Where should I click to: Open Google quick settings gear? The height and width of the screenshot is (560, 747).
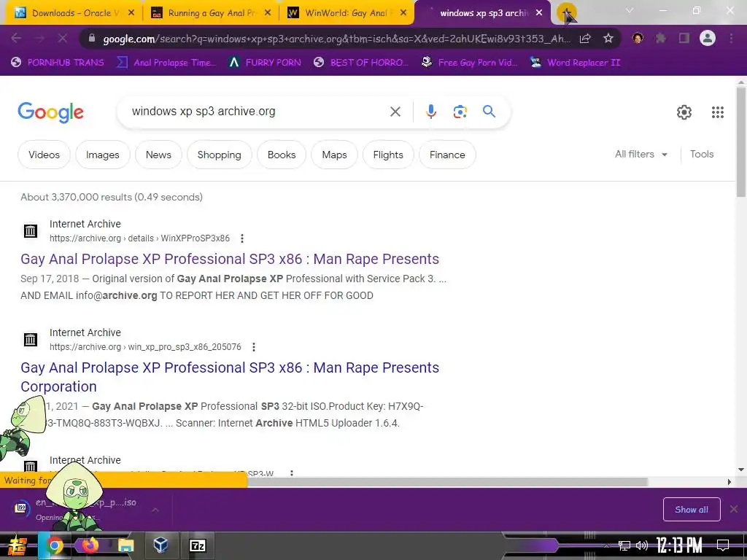coord(684,112)
